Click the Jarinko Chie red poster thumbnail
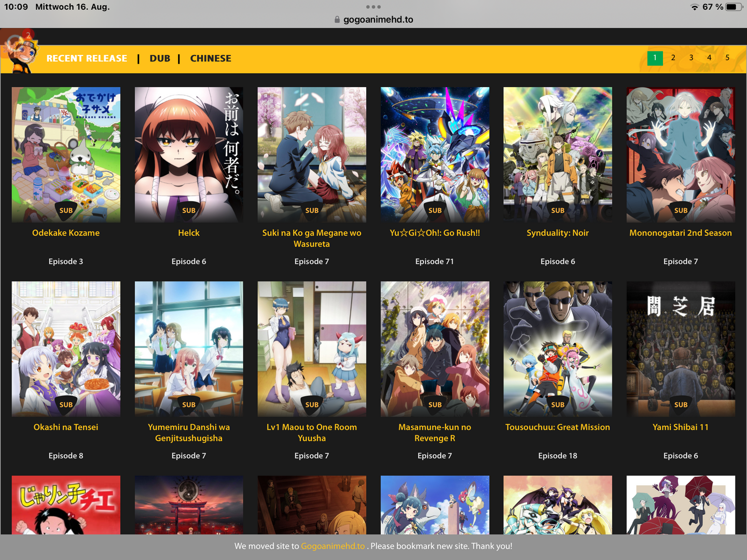 66,505
